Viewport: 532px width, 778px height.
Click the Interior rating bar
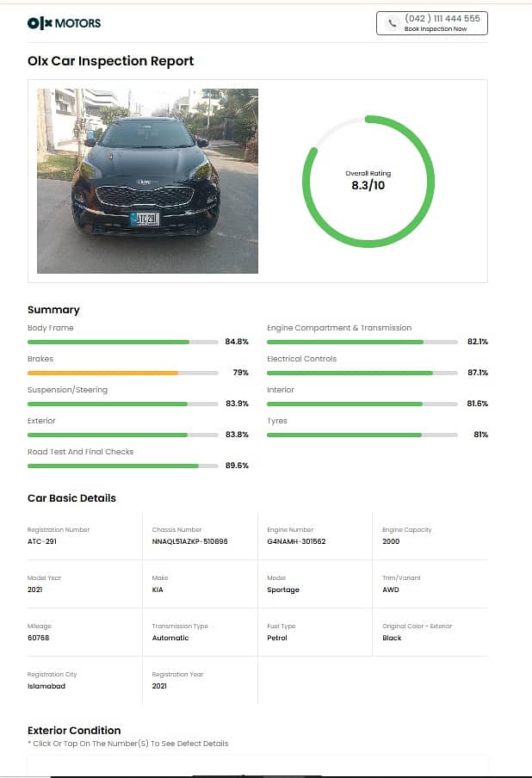tap(362, 404)
